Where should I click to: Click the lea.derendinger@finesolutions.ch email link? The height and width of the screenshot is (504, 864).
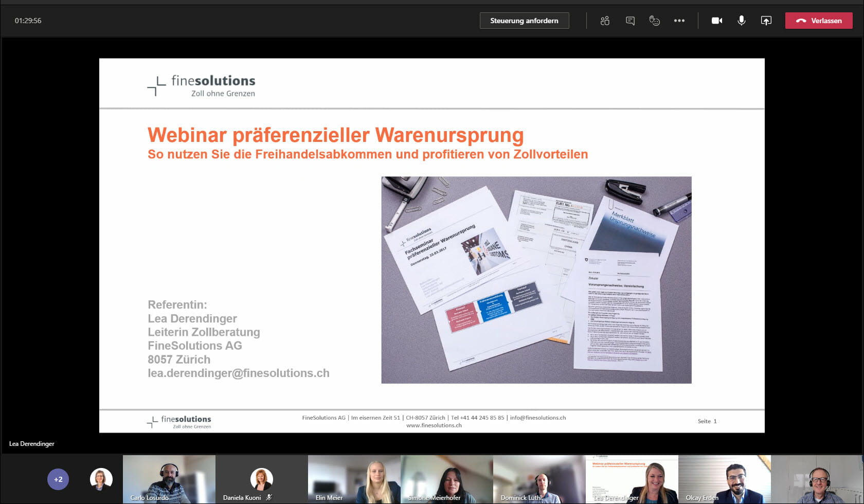tap(238, 373)
